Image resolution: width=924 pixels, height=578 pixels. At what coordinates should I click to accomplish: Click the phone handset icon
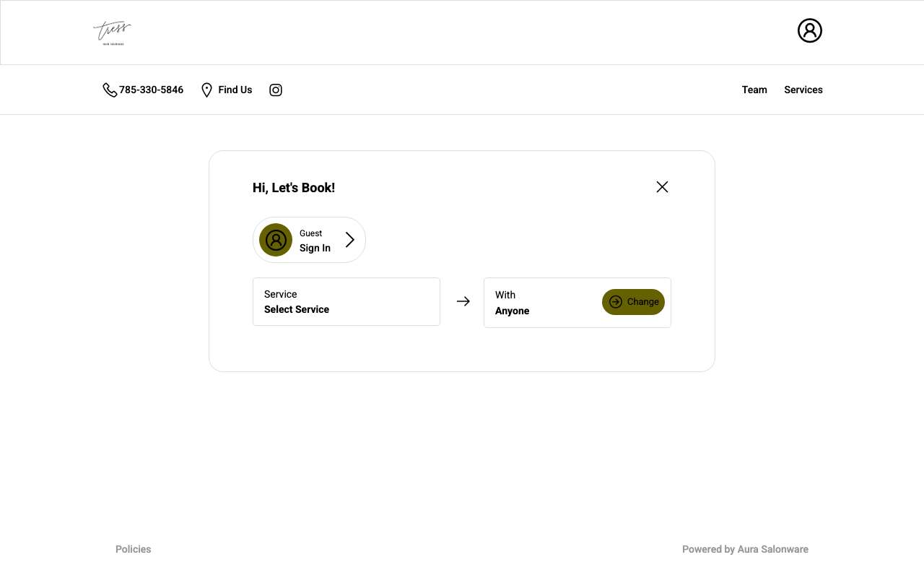click(110, 90)
